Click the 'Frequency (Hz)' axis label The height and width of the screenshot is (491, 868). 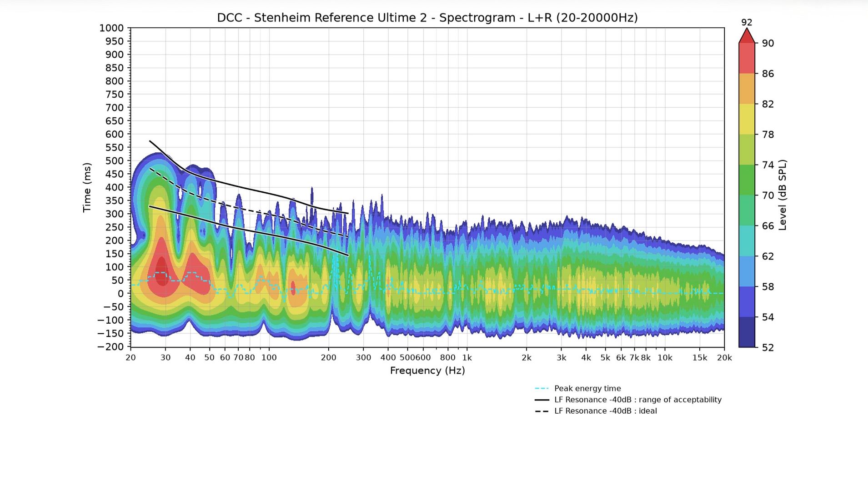coord(427,371)
